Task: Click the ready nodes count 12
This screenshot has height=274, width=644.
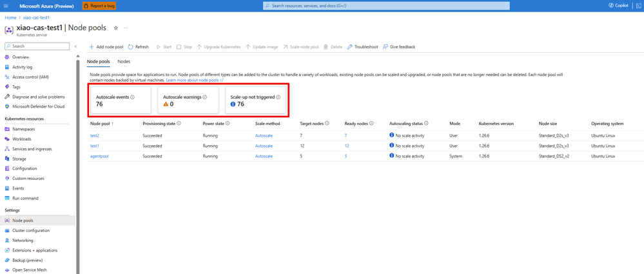Action: click(x=347, y=146)
